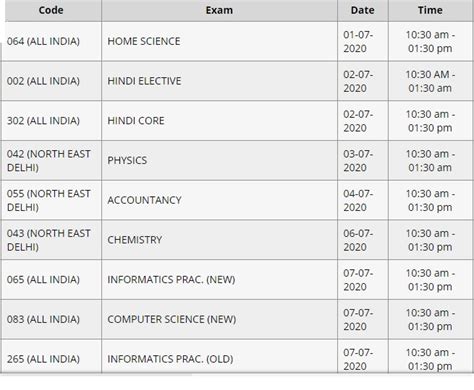The height and width of the screenshot is (390, 474).
Task: Select the Time column header
Action: pyautogui.click(x=430, y=10)
